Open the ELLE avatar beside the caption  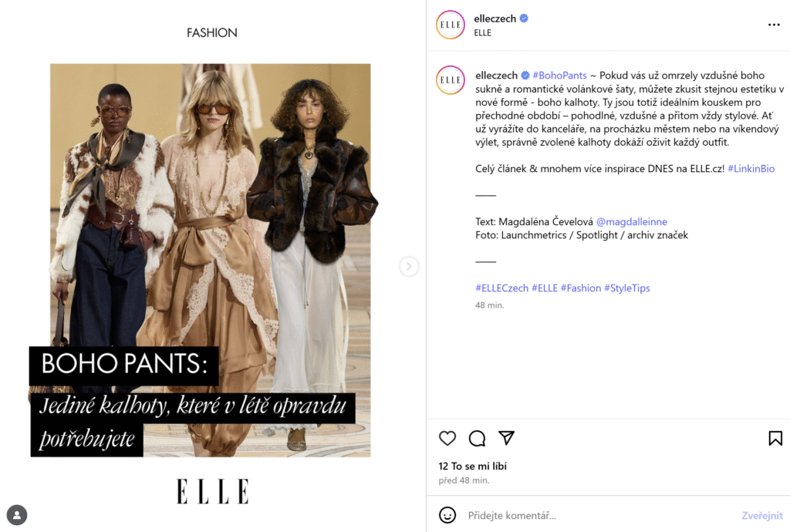tap(451, 80)
